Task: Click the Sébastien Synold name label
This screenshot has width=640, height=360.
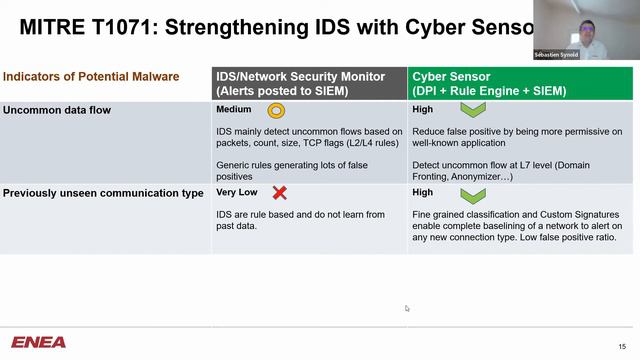Action: click(556, 55)
